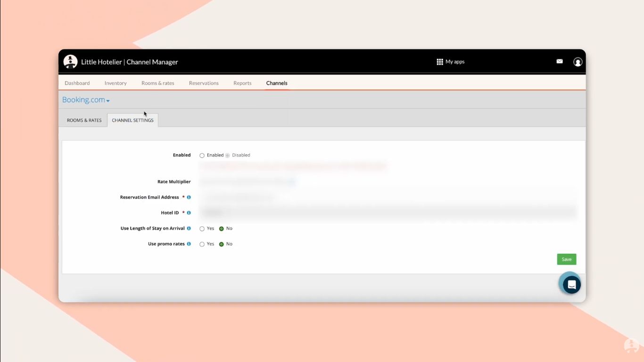Screen dimensions: 644x362
Task: Open the mail envelope icon
Action: click(560, 61)
